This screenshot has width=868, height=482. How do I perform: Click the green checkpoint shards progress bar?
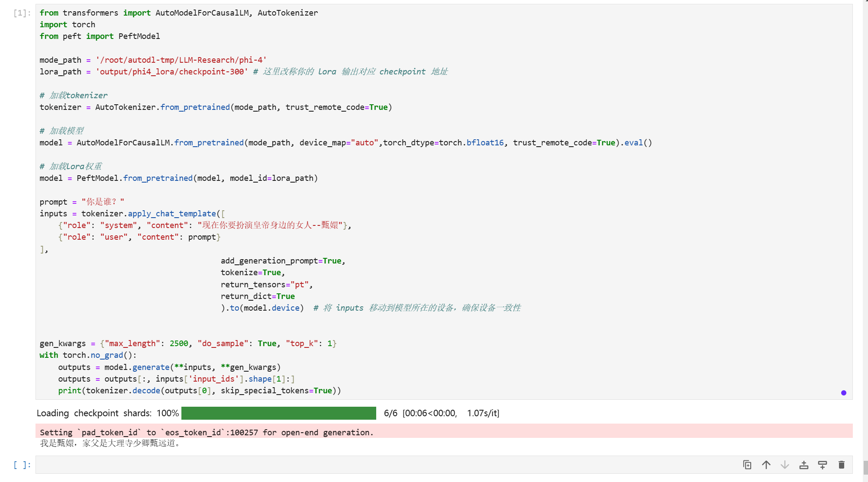click(278, 413)
